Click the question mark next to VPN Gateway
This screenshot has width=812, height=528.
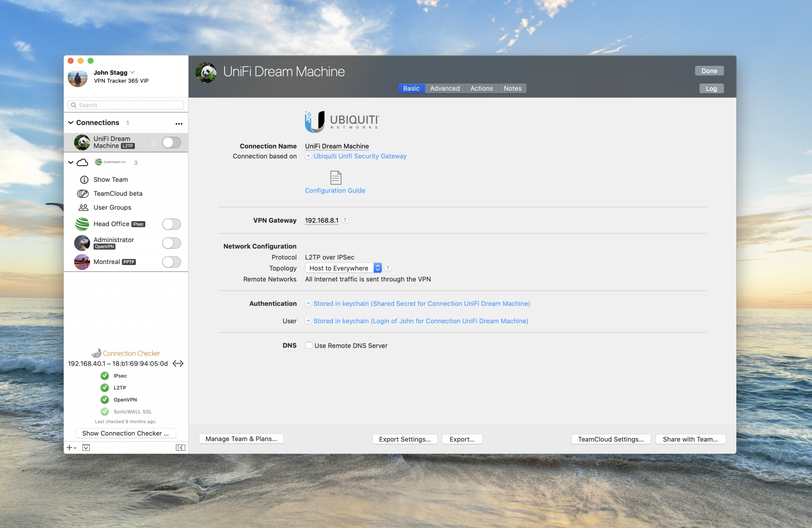click(x=345, y=220)
